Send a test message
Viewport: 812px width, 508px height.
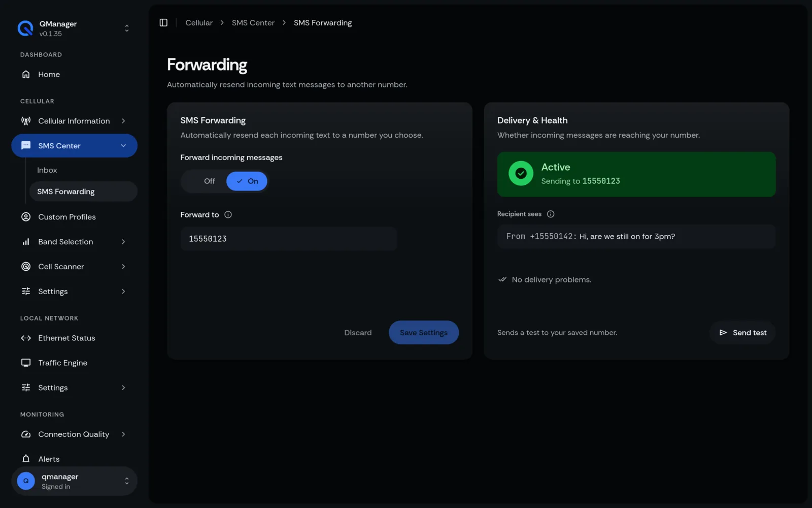coord(742,333)
